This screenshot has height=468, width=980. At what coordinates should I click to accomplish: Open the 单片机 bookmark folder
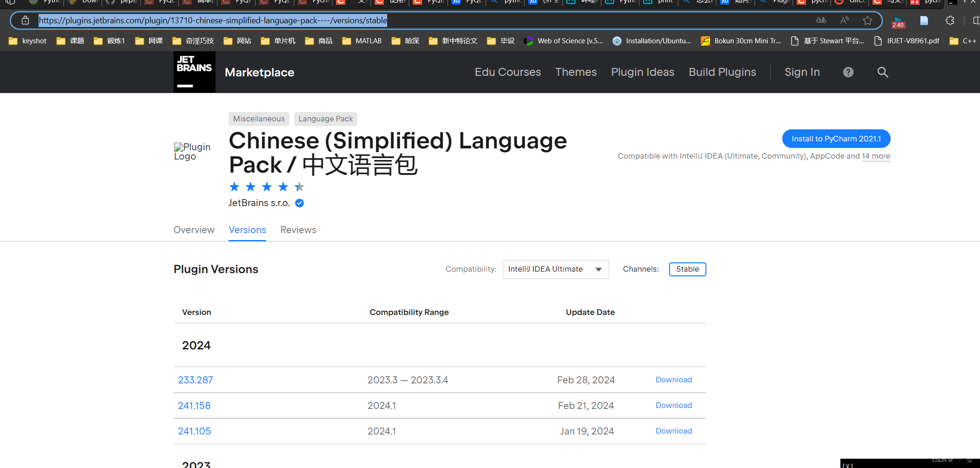point(278,41)
